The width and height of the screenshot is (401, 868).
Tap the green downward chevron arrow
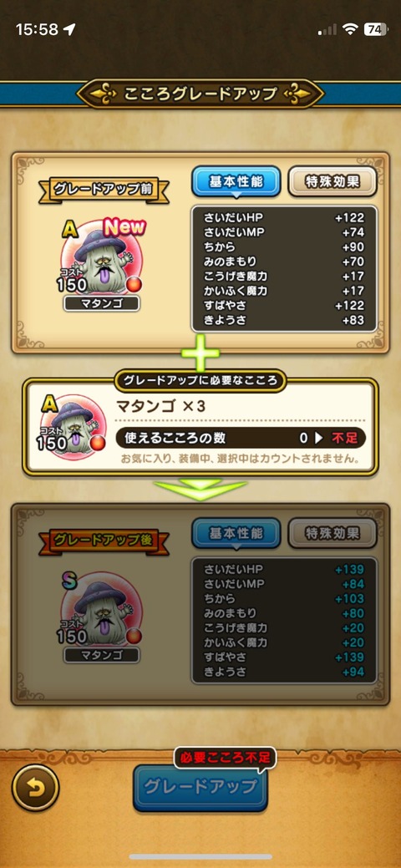tap(200, 490)
